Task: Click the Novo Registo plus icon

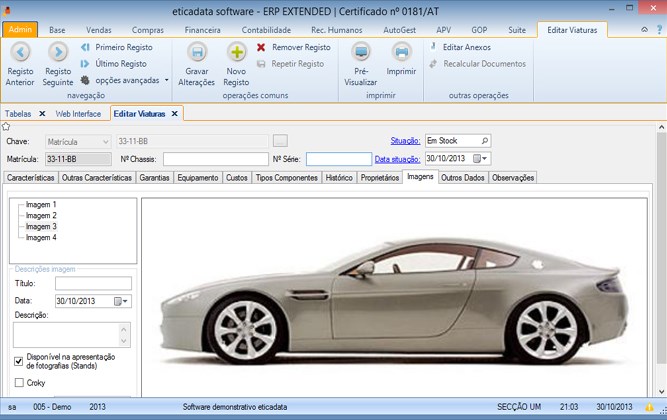Action: [237, 51]
